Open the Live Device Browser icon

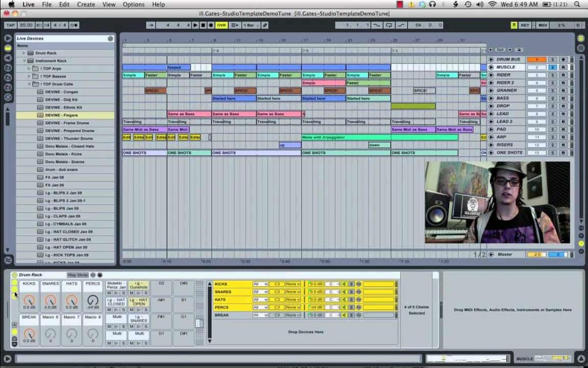(8, 48)
